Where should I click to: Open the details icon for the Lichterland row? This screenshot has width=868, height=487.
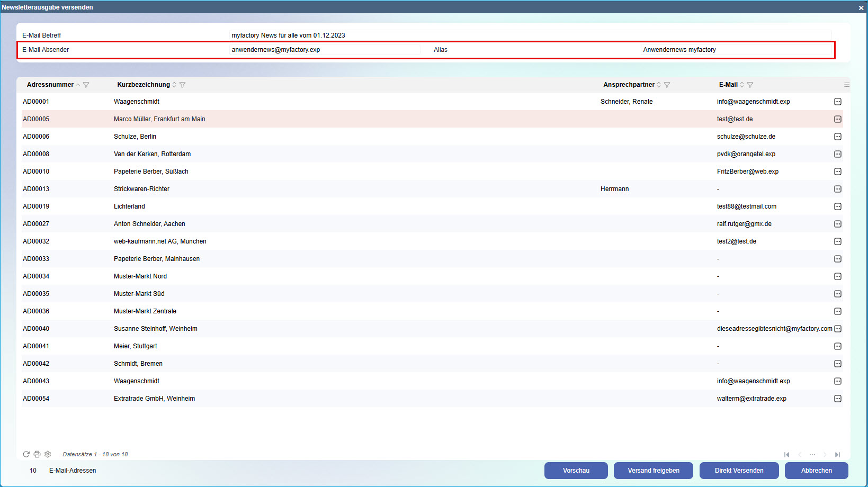click(x=838, y=206)
